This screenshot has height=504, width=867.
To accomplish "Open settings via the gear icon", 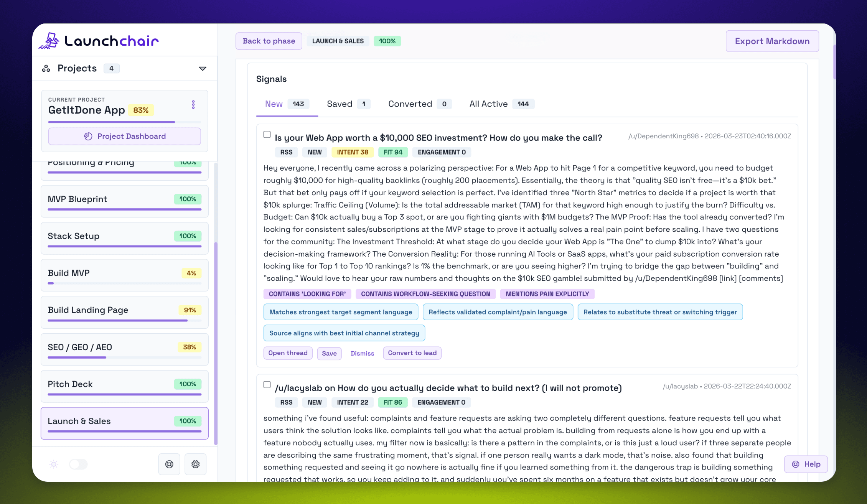I will (196, 464).
